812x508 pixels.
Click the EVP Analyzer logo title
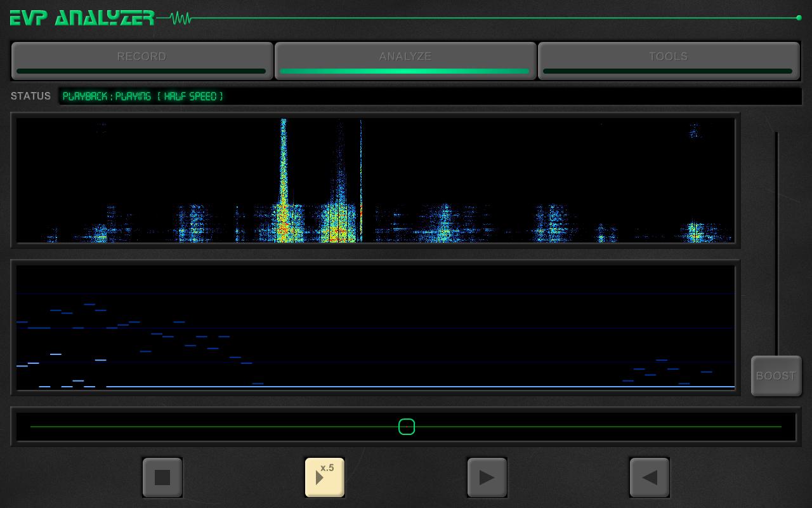coord(82,18)
